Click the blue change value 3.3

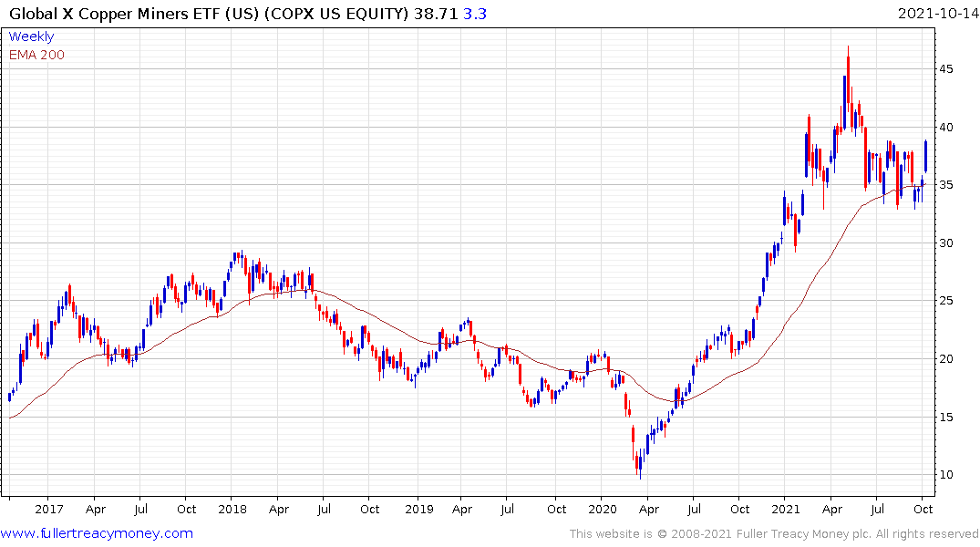474,14
